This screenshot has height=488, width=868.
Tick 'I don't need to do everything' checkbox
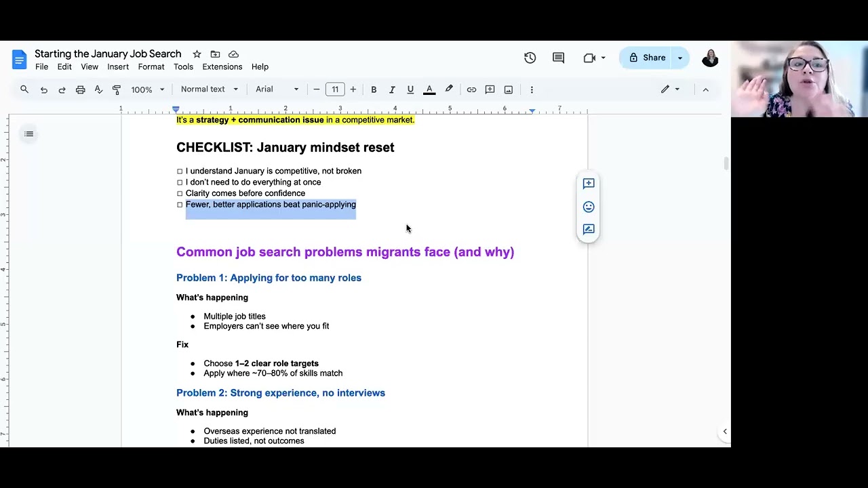[180, 182]
